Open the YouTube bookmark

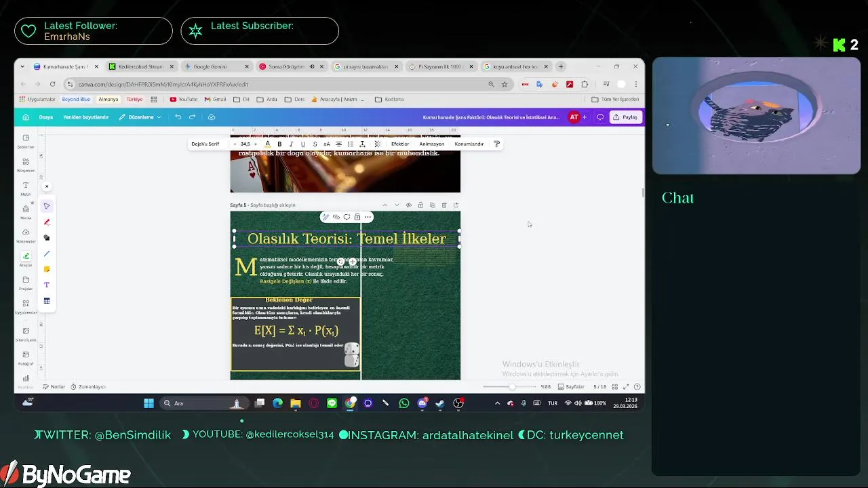[x=184, y=99]
